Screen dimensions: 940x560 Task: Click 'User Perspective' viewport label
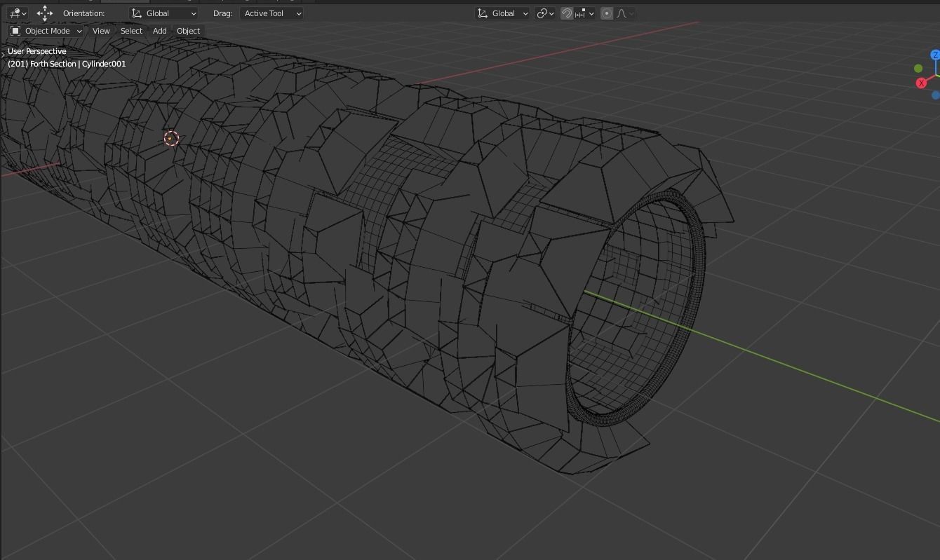tap(37, 51)
